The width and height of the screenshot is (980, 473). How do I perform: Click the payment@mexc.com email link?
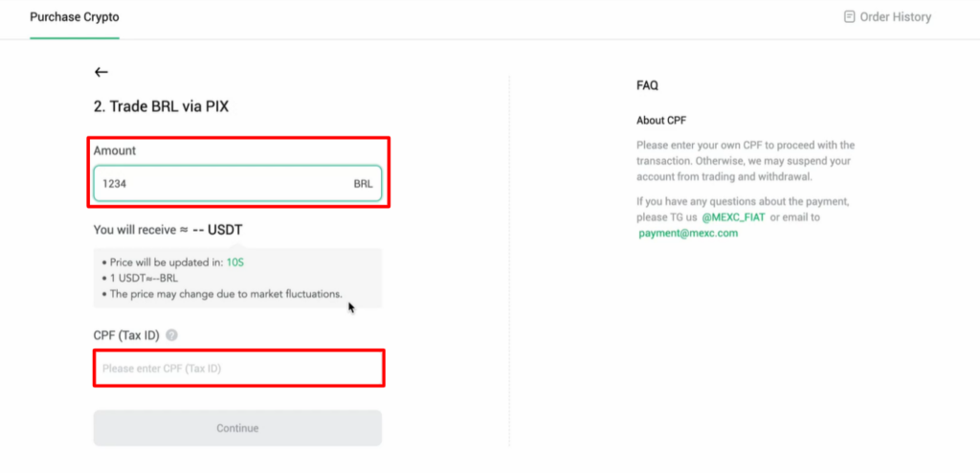(x=688, y=234)
